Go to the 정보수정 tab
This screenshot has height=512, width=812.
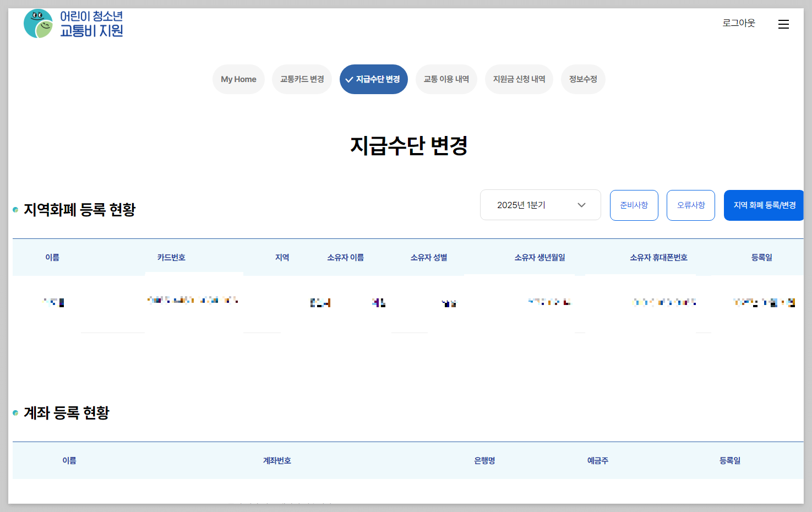pos(583,79)
